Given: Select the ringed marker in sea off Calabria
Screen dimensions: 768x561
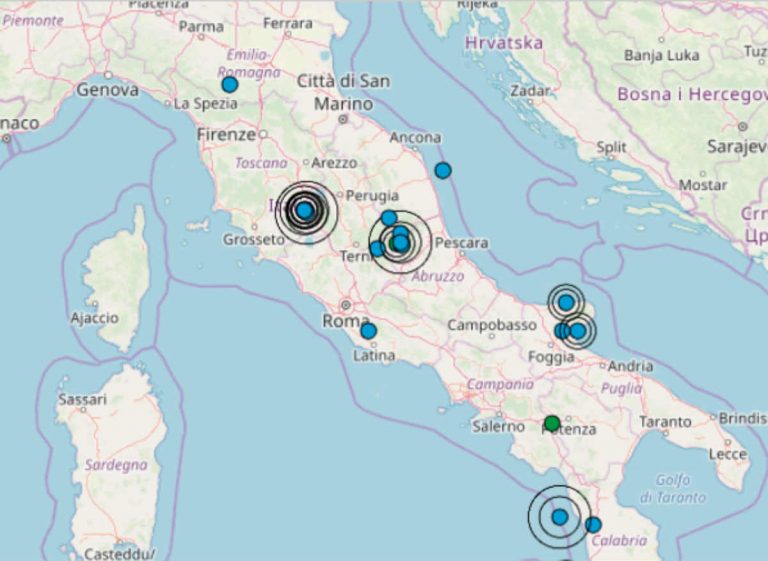Looking at the screenshot, I should pyautogui.click(x=559, y=517).
